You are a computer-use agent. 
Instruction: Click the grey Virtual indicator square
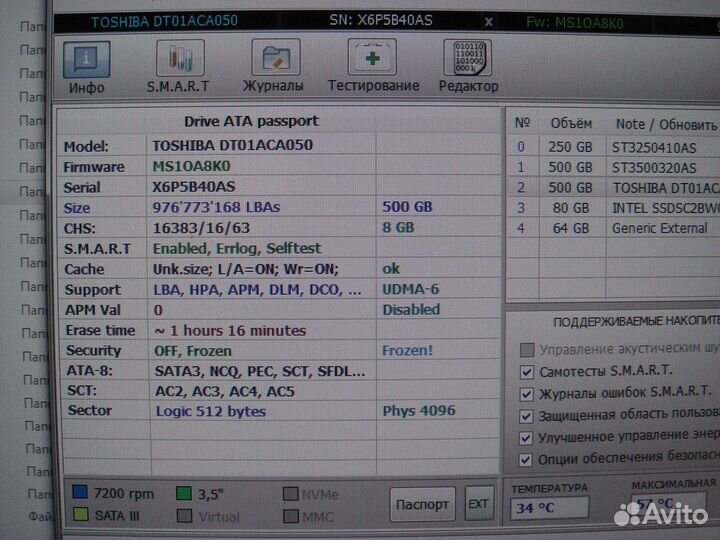(185, 516)
